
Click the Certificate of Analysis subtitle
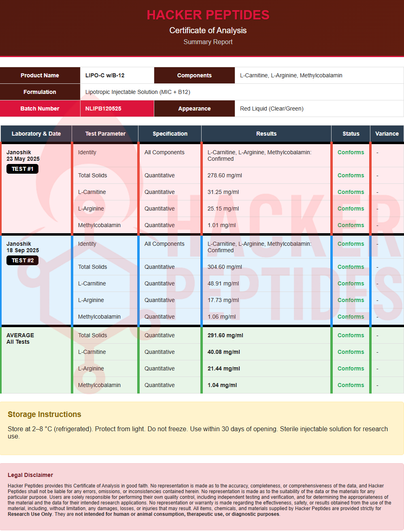pyautogui.click(x=208, y=30)
